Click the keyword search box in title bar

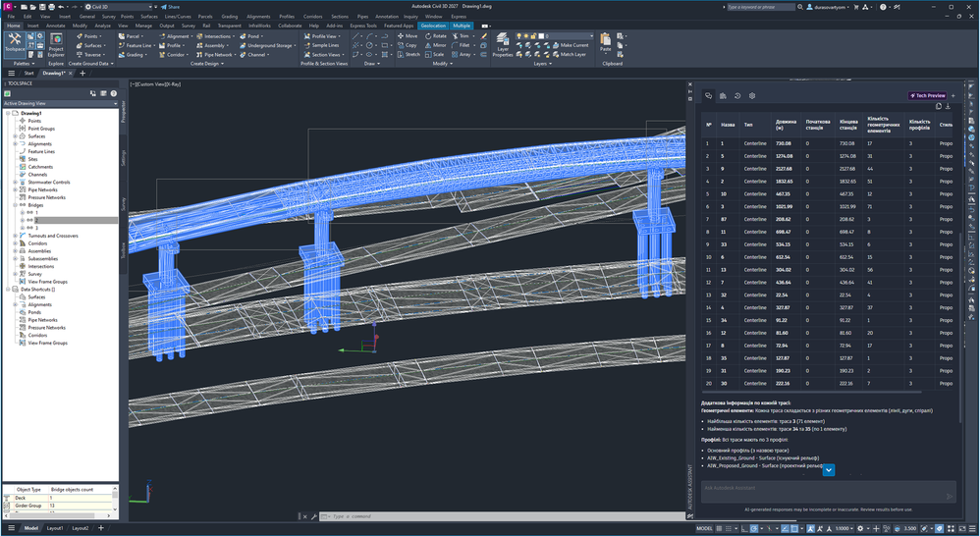(x=761, y=7)
